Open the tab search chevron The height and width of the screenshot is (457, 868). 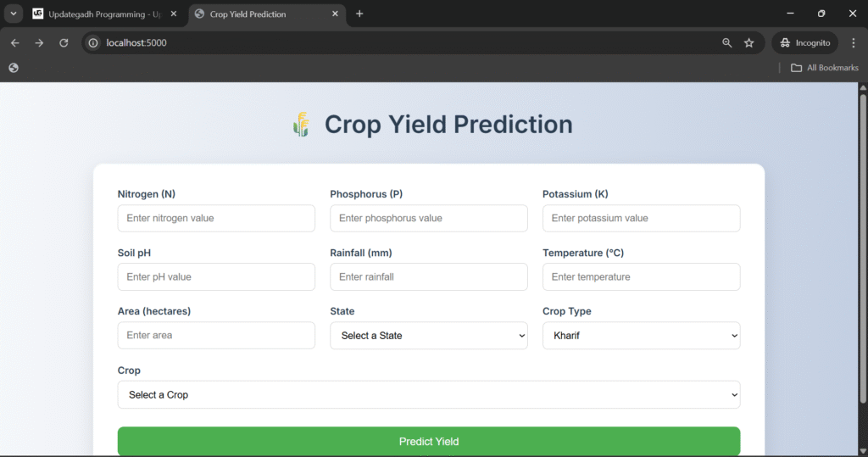[x=14, y=14]
